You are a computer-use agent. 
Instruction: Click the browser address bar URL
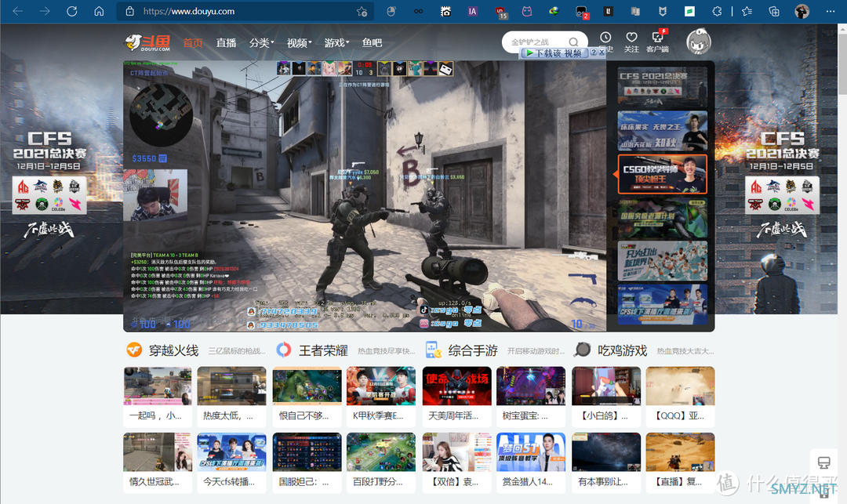189,11
